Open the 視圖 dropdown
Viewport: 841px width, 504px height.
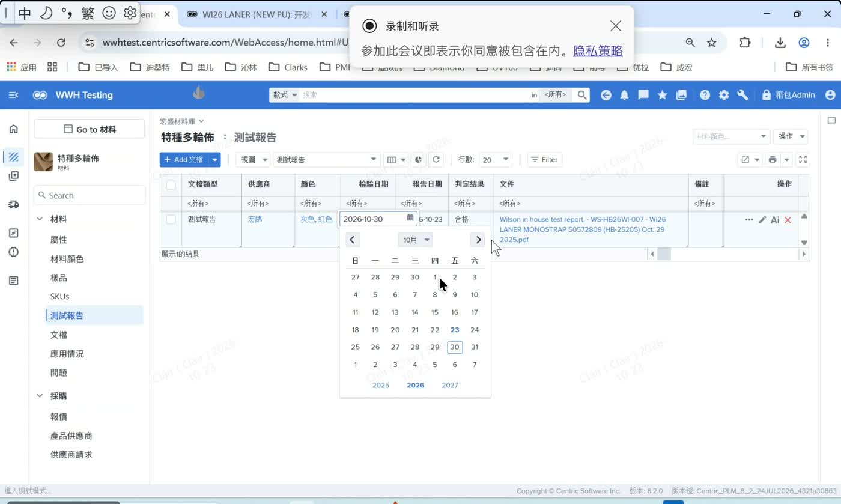pyautogui.click(x=253, y=160)
